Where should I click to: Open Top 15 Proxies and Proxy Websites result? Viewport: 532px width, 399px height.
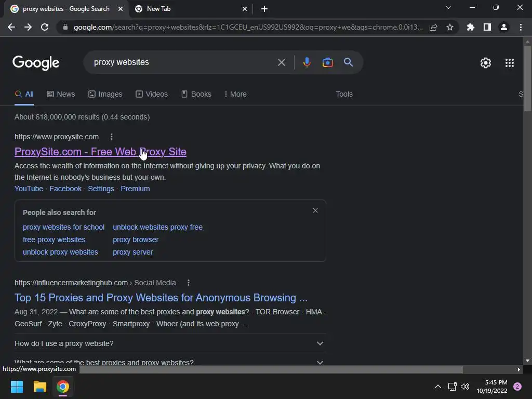(x=161, y=298)
